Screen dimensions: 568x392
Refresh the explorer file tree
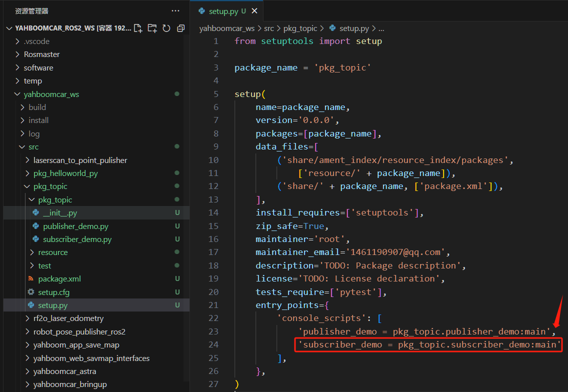166,28
